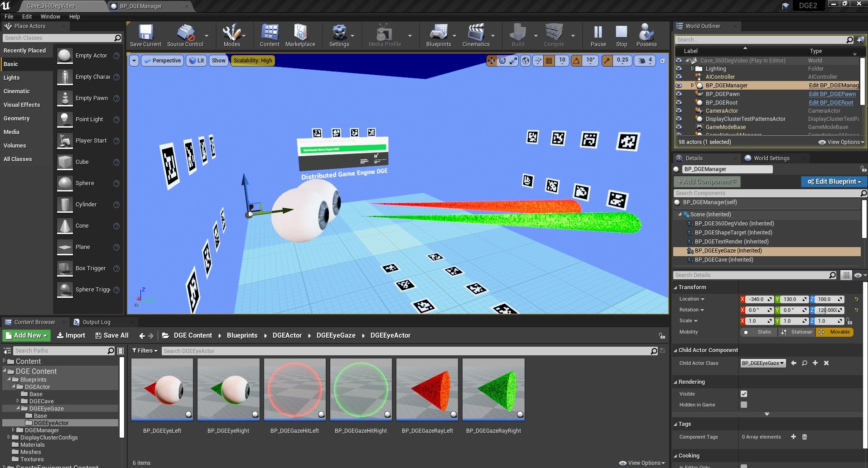Click the Blueprints toolbar icon
This screenshot has height=468, width=868.
(439, 35)
